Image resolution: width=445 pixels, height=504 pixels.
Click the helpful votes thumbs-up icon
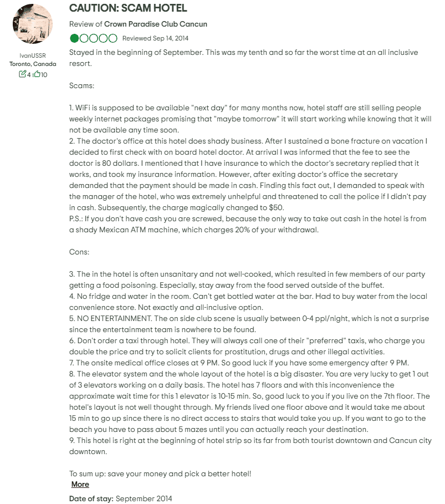(x=37, y=74)
